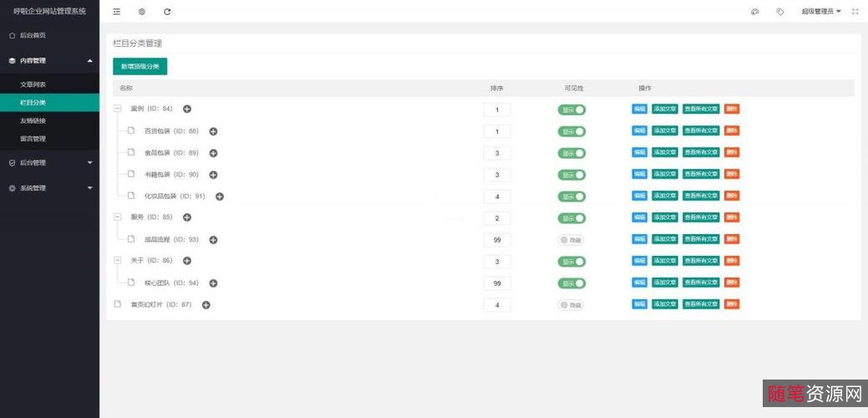Click plus icon beside 首页幻灯片 (ID: 87)
Image resolution: width=868 pixels, height=418 pixels.
point(206,305)
